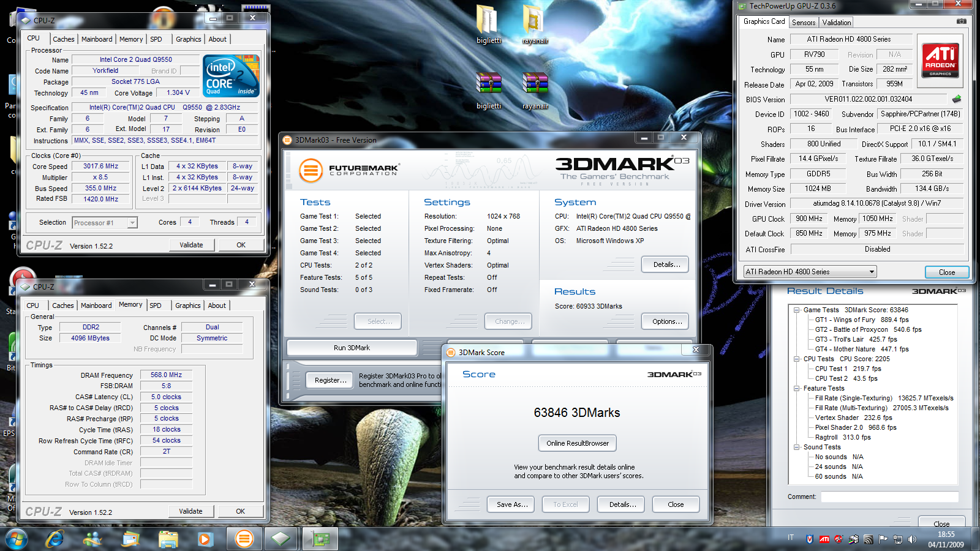Click the Futuremark orange logo in 3DMark03
The width and height of the screenshot is (980, 551).
click(x=311, y=170)
